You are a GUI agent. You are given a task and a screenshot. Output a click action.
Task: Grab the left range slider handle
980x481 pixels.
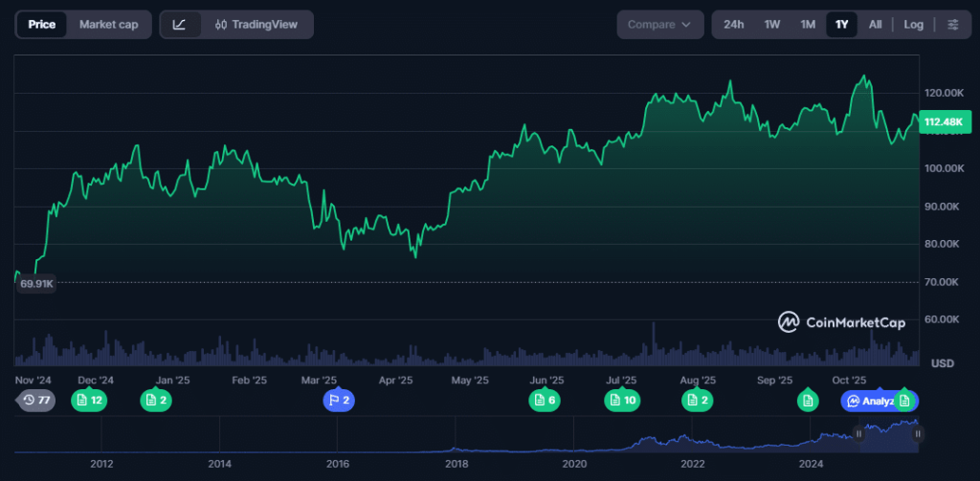859,433
